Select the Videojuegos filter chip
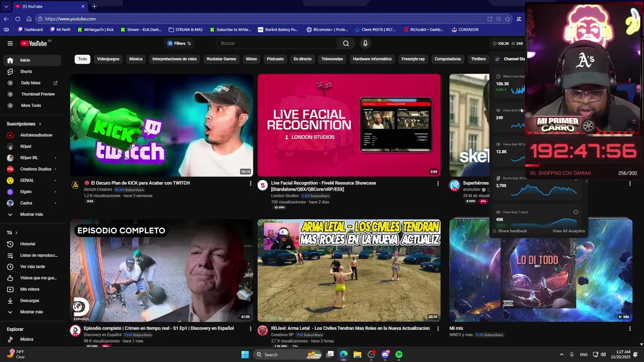Image resolution: width=644 pixels, height=362 pixels. [x=108, y=59]
